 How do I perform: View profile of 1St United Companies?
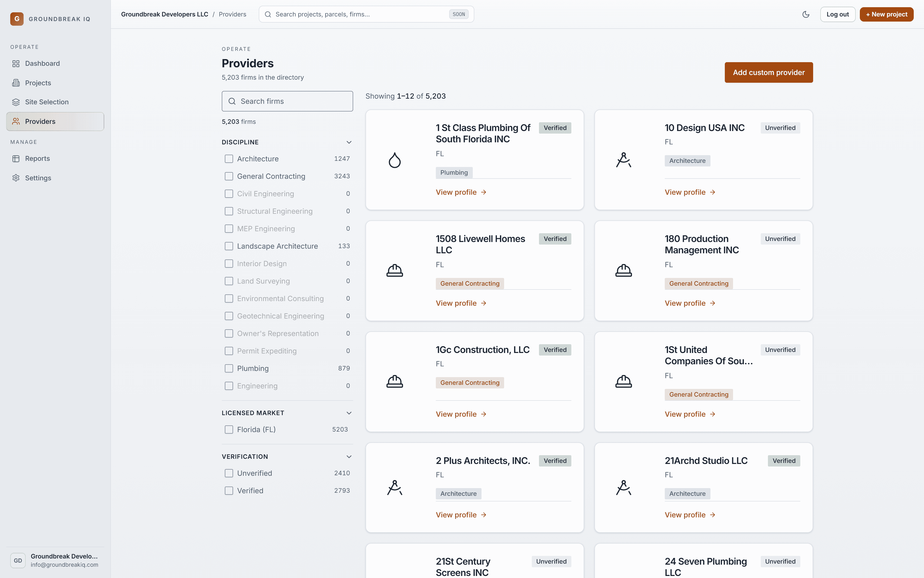[x=690, y=414]
